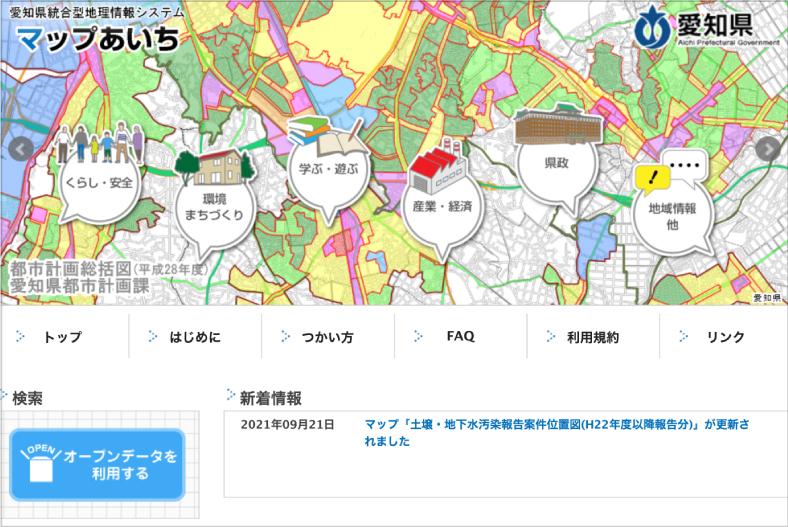The image size is (788, 527).
Task: Open the つかい方 menu item
Action: [x=328, y=337]
